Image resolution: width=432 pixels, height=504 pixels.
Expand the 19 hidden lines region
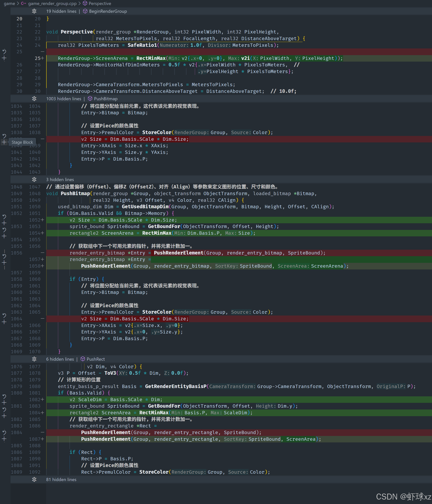pos(34,11)
